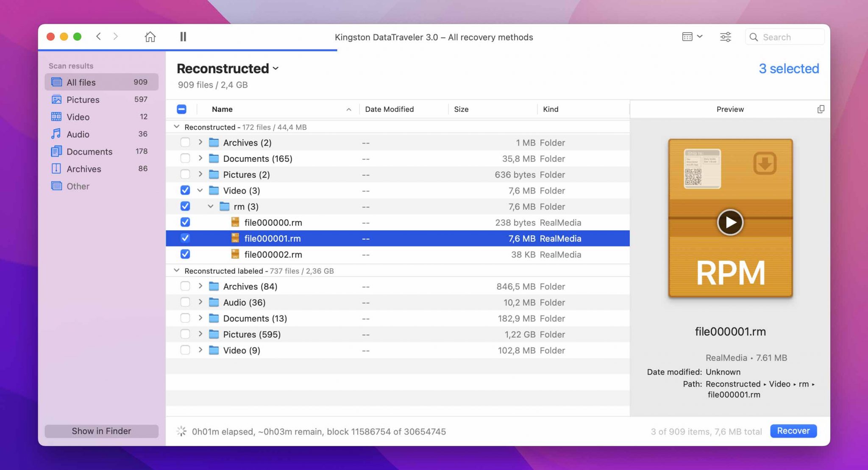Click the view layout toggle icon
The image size is (868, 470).
click(691, 36)
